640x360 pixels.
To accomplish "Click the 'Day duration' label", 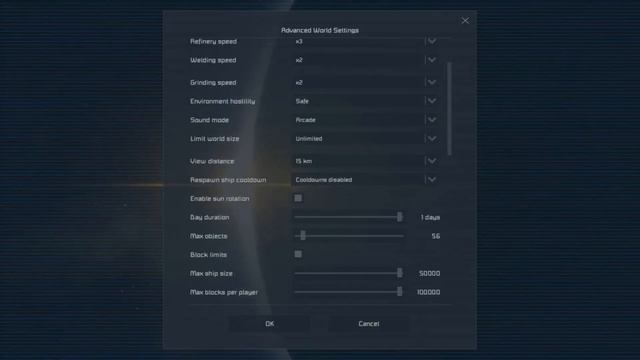I will click(x=209, y=218).
